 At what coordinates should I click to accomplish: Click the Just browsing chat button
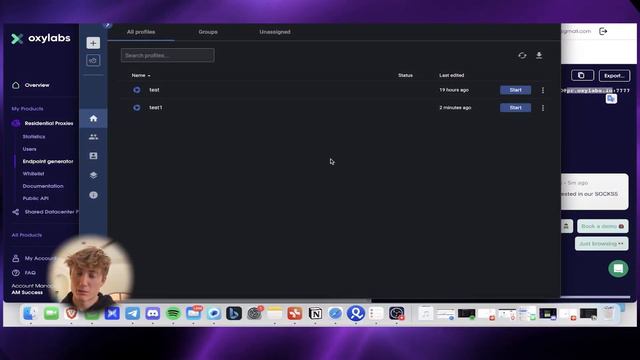point(601,244)
